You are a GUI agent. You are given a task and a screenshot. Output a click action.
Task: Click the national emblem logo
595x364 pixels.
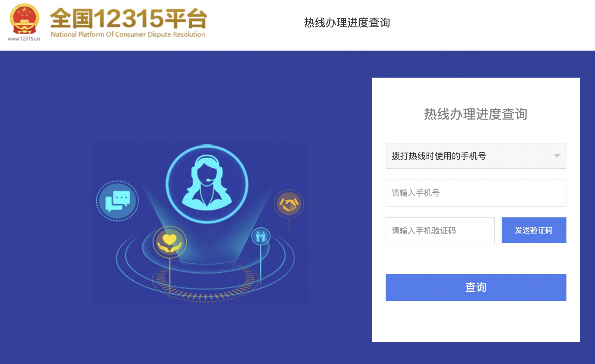coord(24,19)
